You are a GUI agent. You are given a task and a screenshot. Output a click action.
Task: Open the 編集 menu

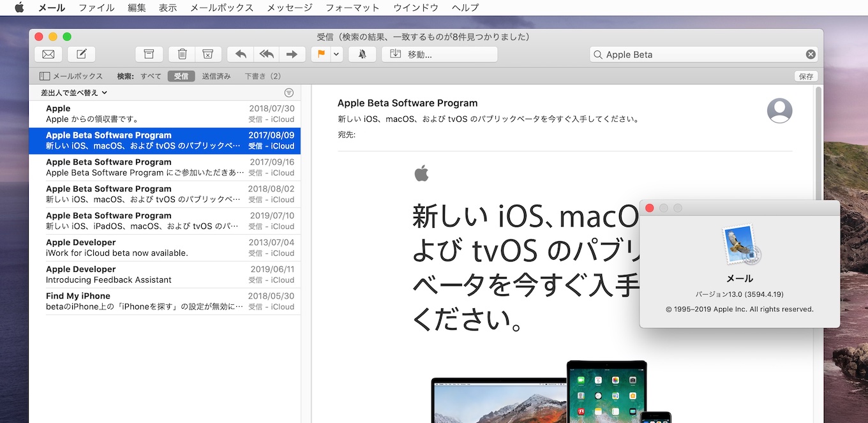click(137, 8)
